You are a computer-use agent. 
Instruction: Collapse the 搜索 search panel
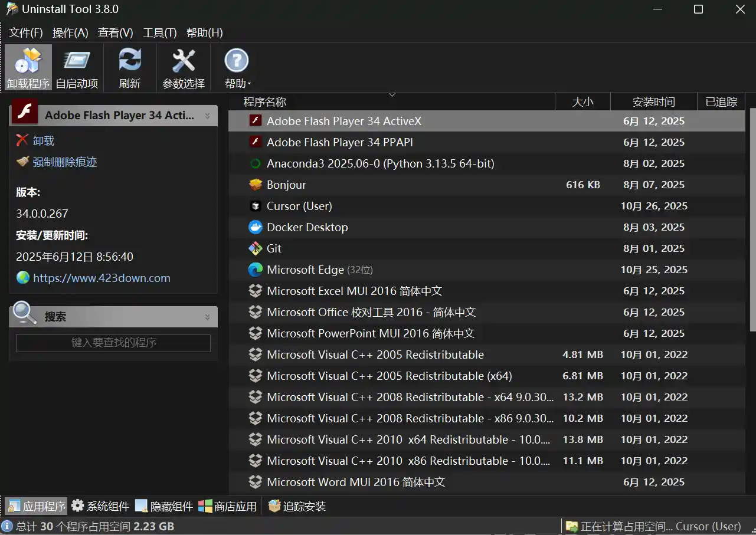207,317
